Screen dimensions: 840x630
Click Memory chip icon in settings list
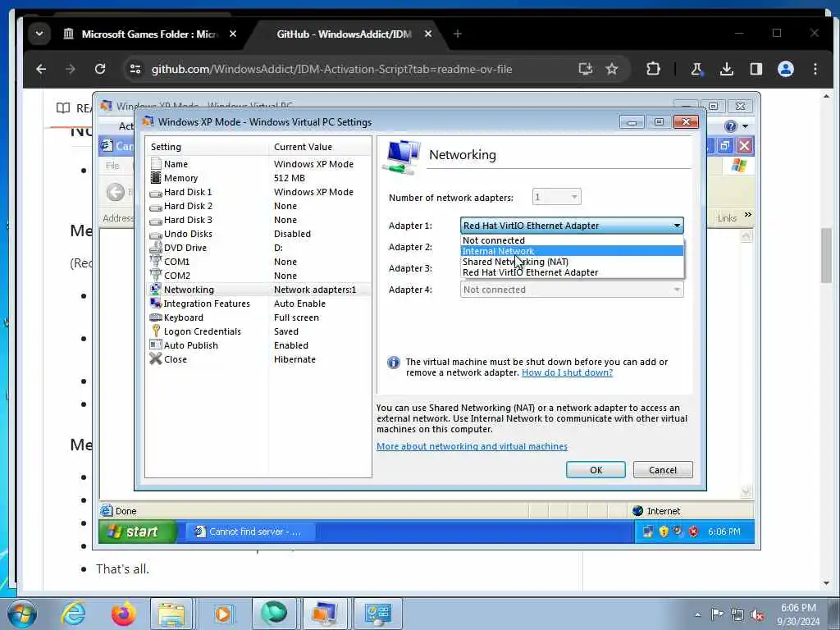(155, 178)
